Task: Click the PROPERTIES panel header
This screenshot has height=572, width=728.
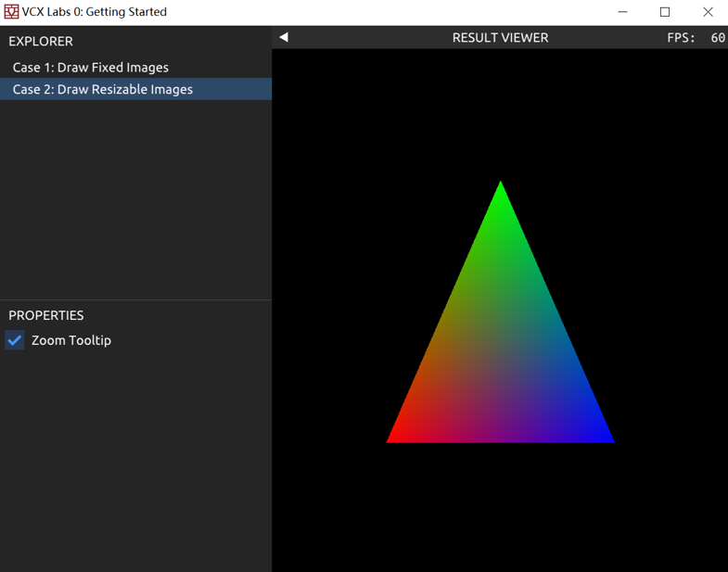Action: click(46, 315)
